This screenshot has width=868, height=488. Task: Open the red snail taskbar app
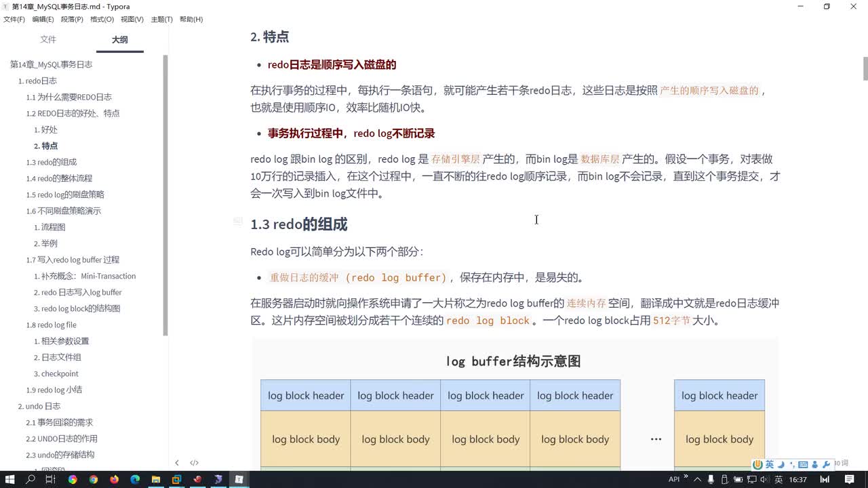click(x=197, y=479)
